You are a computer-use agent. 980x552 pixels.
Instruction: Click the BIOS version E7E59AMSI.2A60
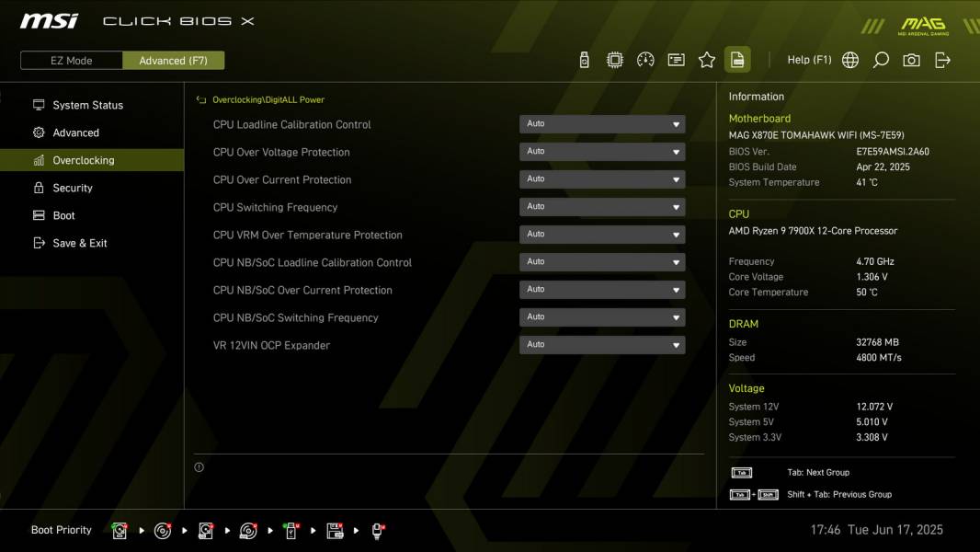(x=893, y=151)
